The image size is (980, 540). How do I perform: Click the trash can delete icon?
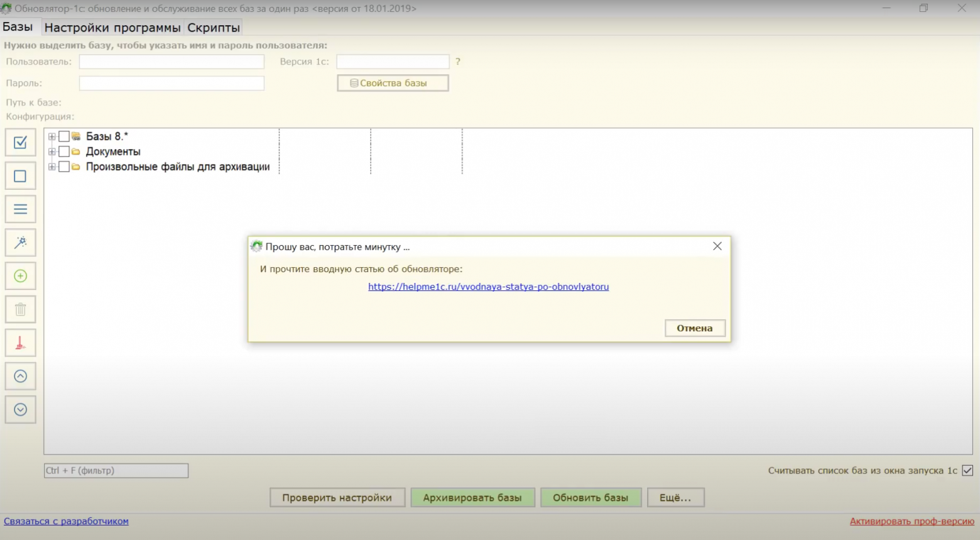[x=20, y=309]
